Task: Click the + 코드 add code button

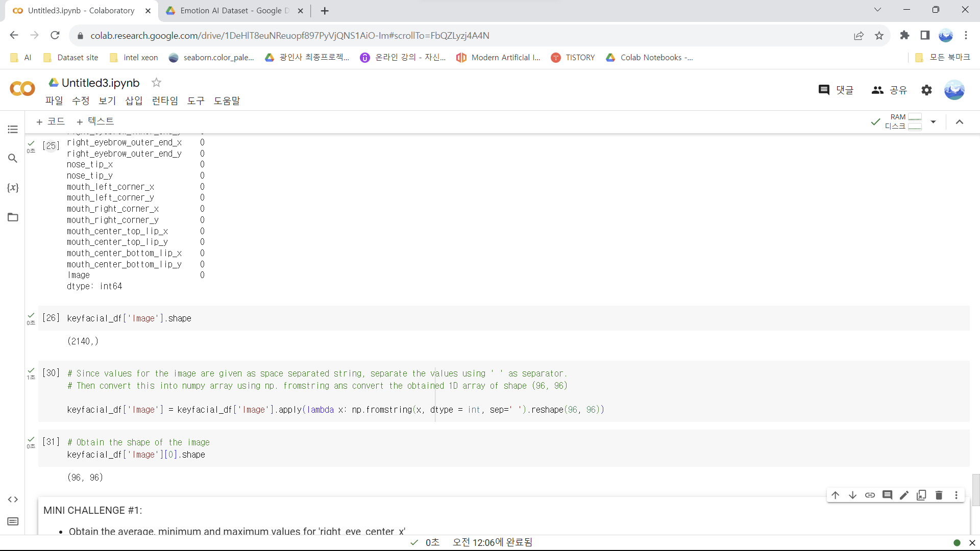Action: [x=51, y=121]
